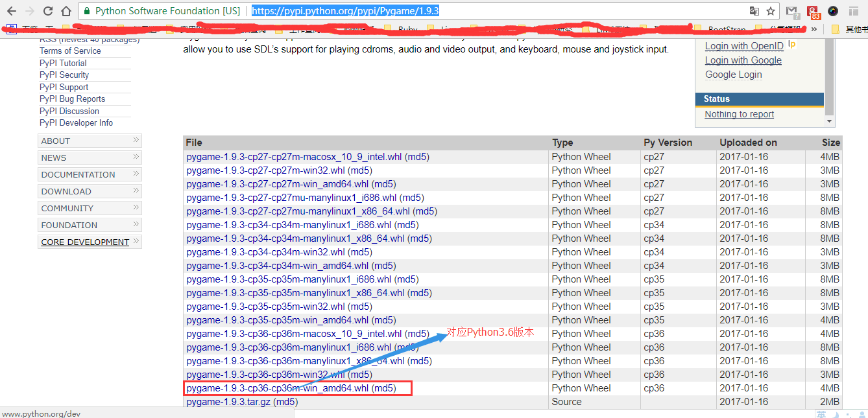Click the login panel scrollbar down arrow
The image size is (868, 418).
coord(829,121)
